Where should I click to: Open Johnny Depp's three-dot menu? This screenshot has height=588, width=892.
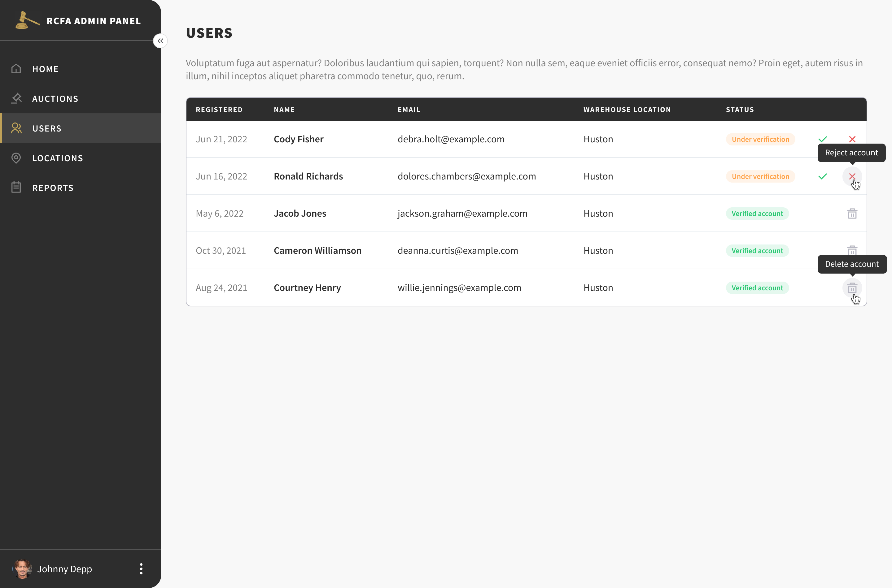141,569
